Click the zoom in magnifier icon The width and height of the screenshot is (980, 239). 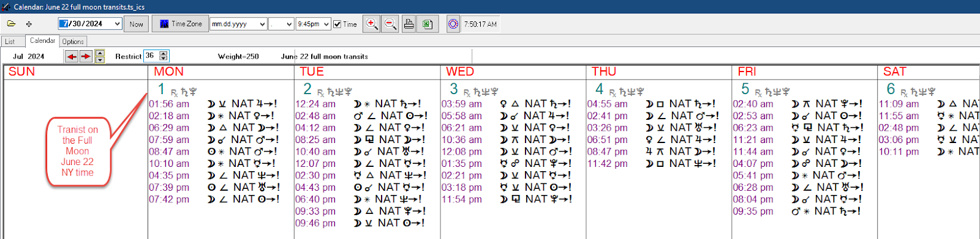coord(371,24)
